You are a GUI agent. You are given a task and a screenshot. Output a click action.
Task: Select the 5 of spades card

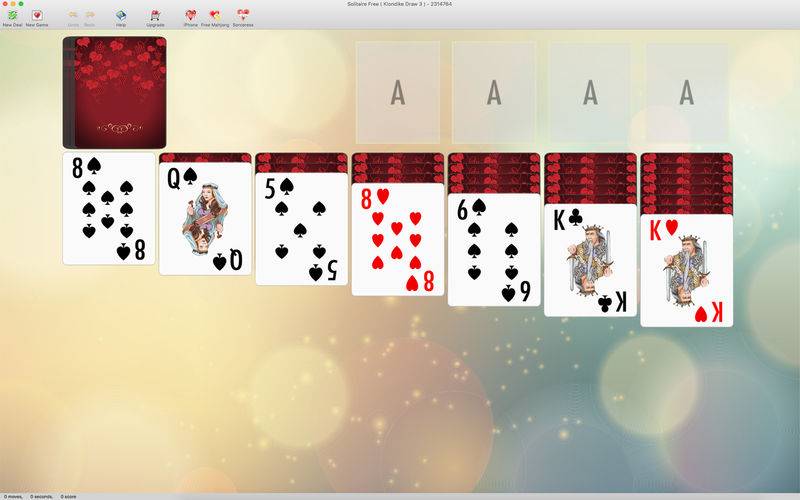click(x=302, y=229)
